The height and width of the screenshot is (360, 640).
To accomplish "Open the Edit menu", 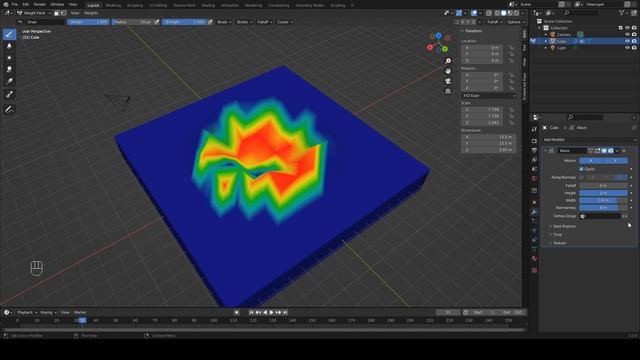I will coord(26,4).
